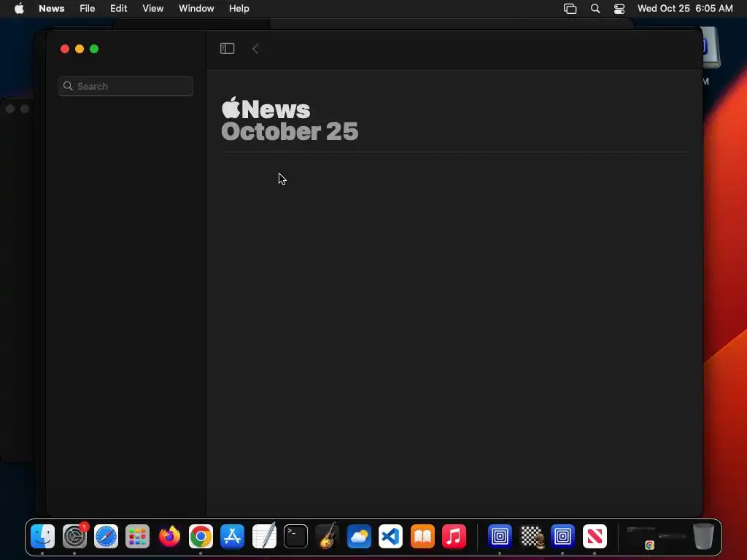Open Launchpad from the Dock
Viewport: 747px width, 560px height.
[x=138, y=537]
